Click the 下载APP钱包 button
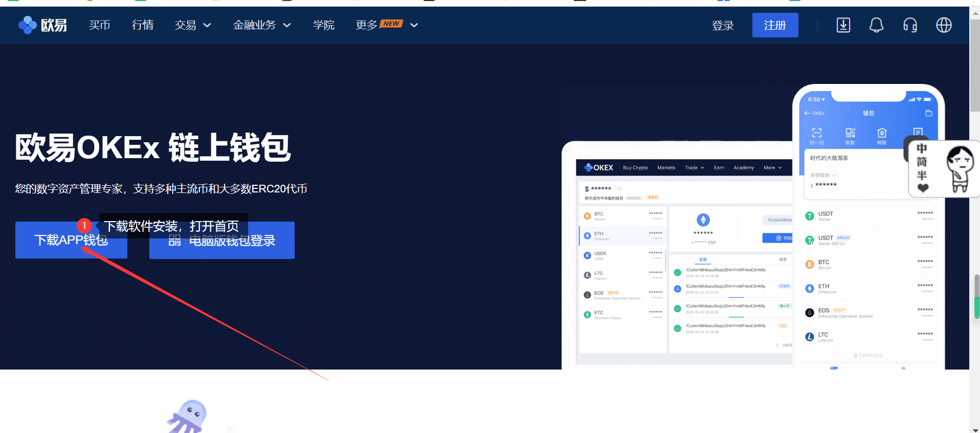This screenshot has height=433, width=980. (71, 240)
